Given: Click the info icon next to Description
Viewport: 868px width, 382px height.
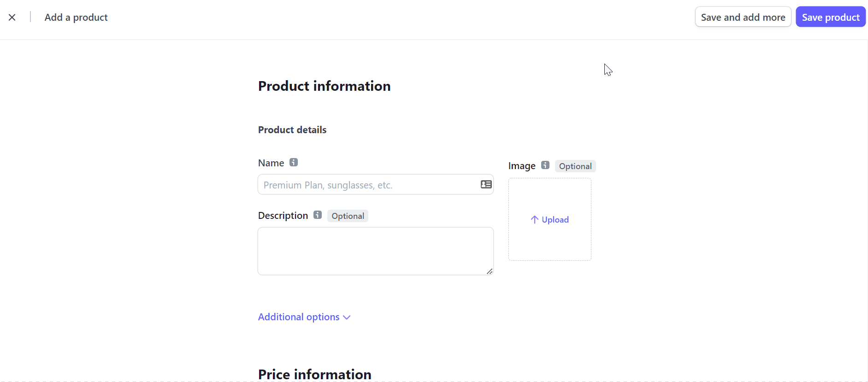Looking at the screenshot, I should [x=318, y=214].
